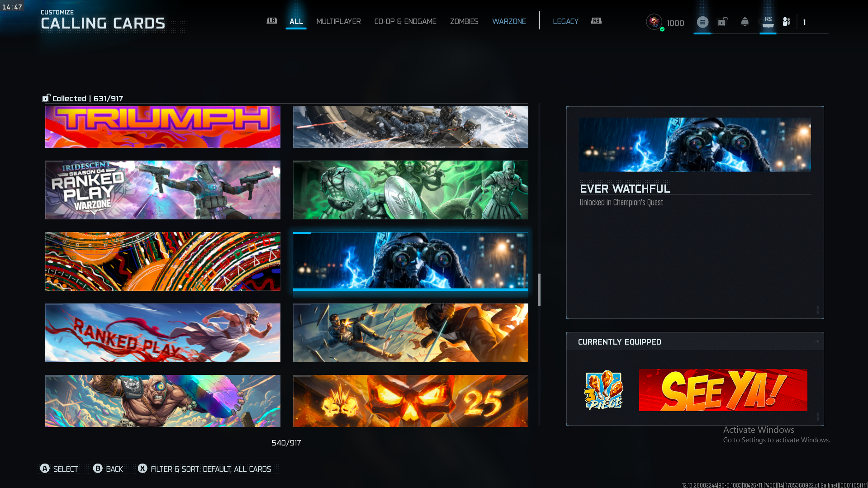Click the "CALLING CARDS" page title
Viewport: 868px width, 488px height.
(x=103, y=24)
